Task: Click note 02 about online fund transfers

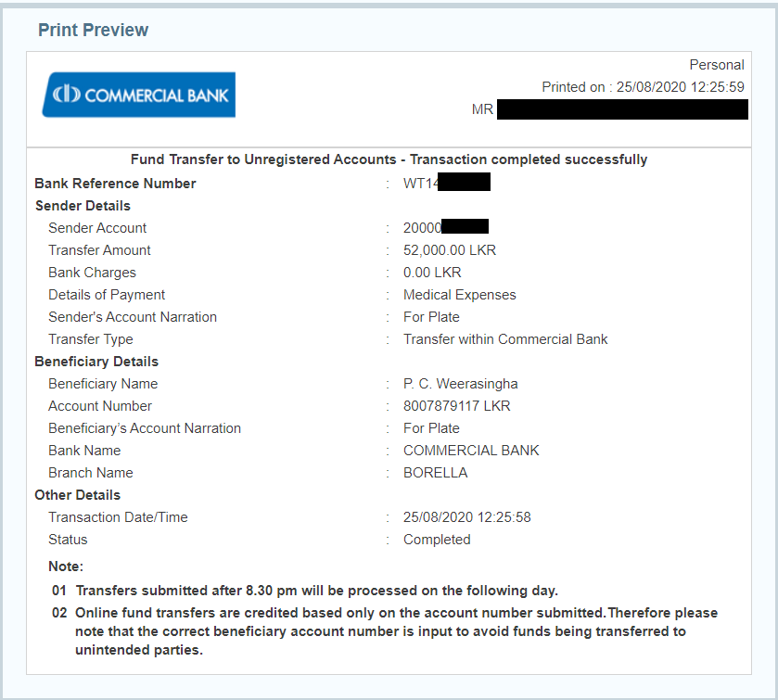Action: pyautogui.click(x=385, y=631)
